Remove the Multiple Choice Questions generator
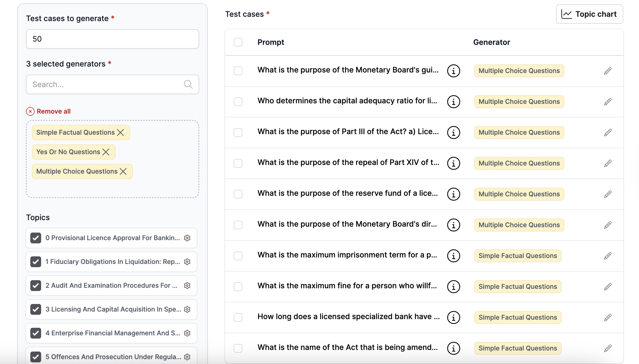This screenshot has height=364, width=639. tap(123, 171)
